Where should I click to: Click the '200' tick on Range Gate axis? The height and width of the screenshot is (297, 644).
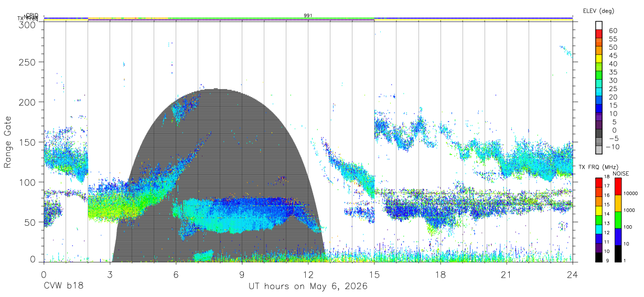[x=28, y=102]
